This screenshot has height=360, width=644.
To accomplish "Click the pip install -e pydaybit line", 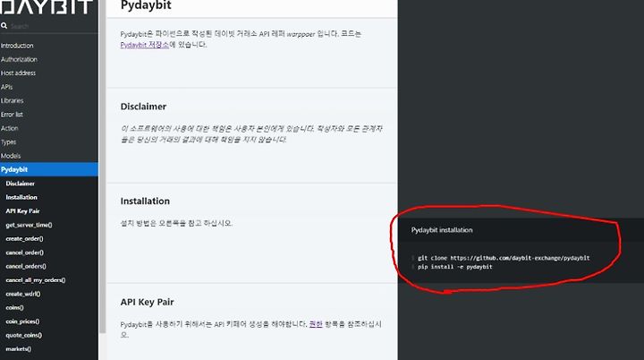I will coord(455,267).
